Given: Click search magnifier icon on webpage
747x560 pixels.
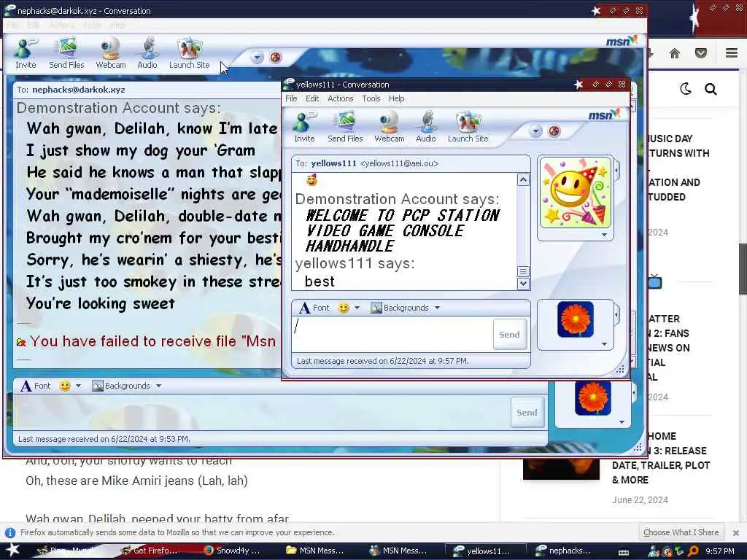Looking at the screenshot, I should [711, 89].
